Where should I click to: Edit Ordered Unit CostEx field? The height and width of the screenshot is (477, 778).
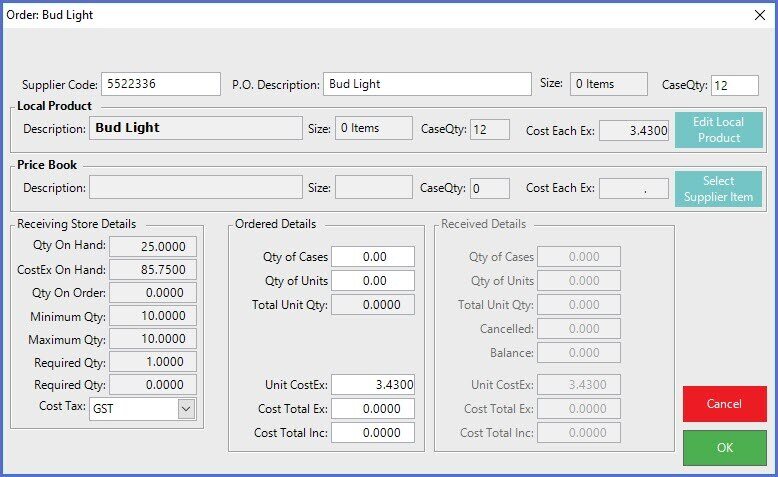pyautogui.click(x=373, y=385)
